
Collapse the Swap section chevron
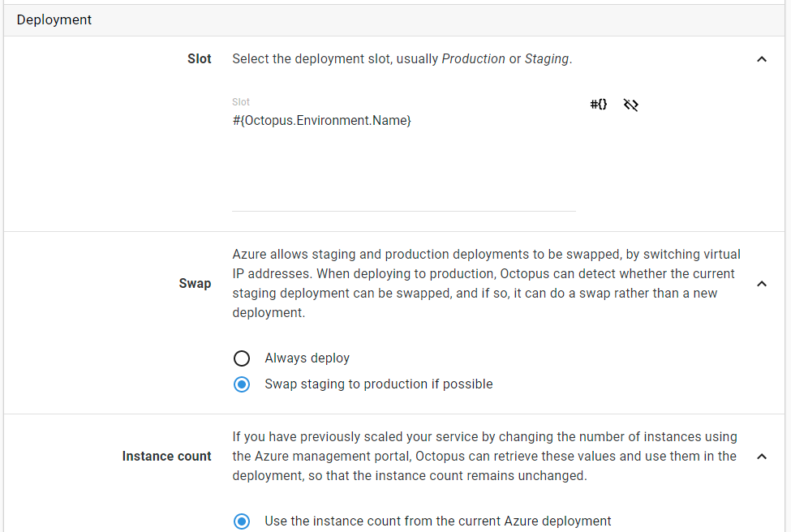(x=761, y=284)
